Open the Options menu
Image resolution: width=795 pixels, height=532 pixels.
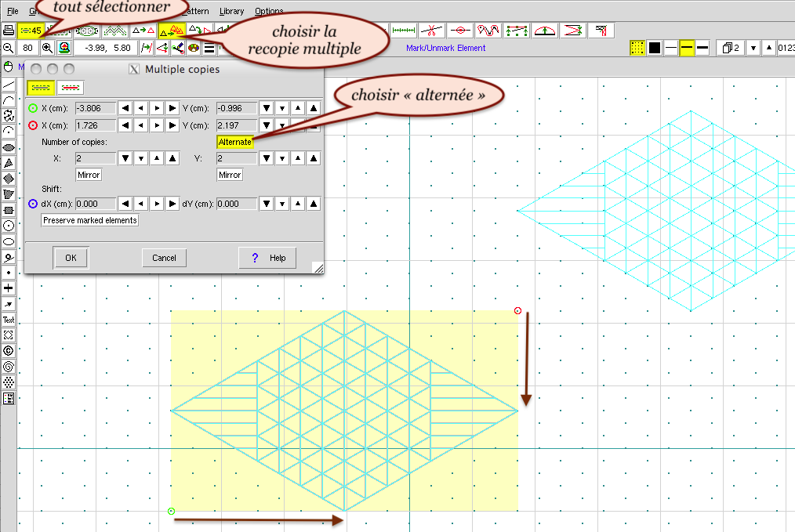269,11
